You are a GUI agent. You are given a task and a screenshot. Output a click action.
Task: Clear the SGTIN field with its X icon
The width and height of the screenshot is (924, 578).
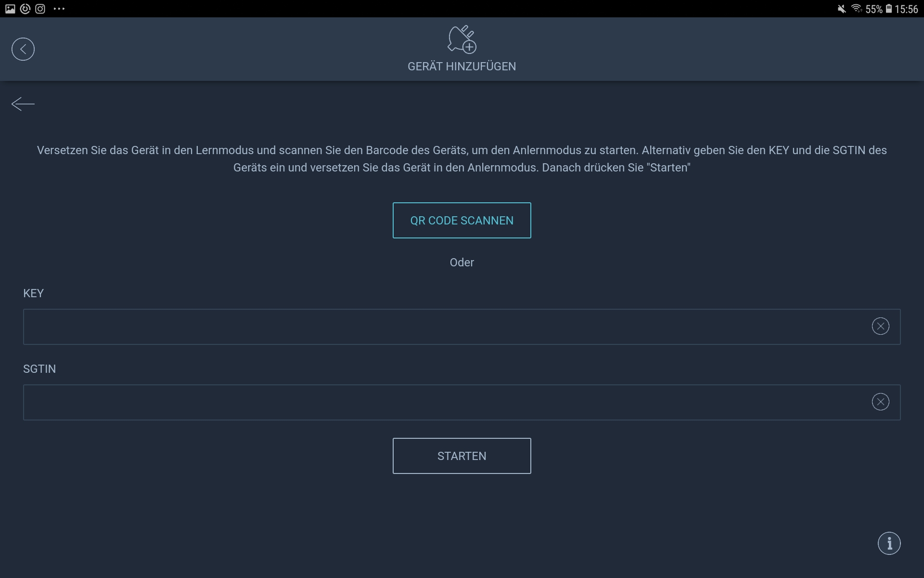point(880,402)
